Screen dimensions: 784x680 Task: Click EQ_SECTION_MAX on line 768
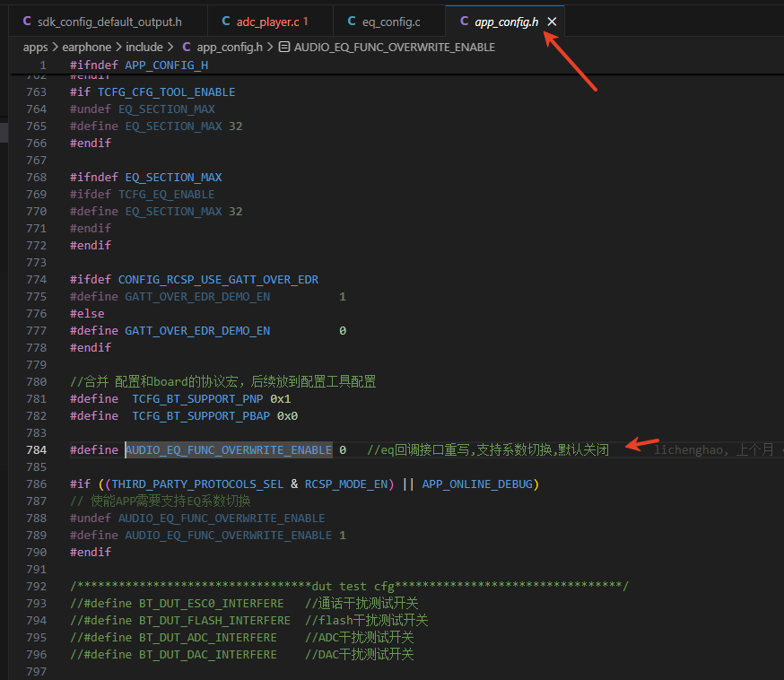click(173, 177)
